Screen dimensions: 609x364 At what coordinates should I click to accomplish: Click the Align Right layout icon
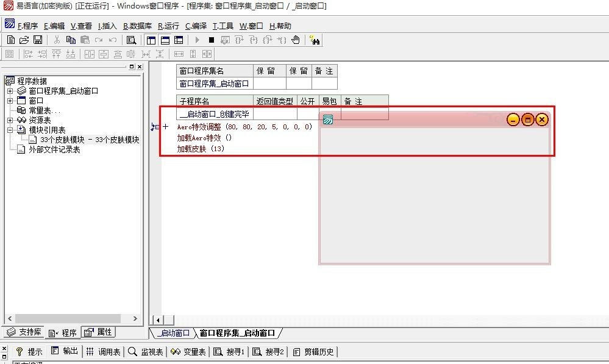coord(42,54)
